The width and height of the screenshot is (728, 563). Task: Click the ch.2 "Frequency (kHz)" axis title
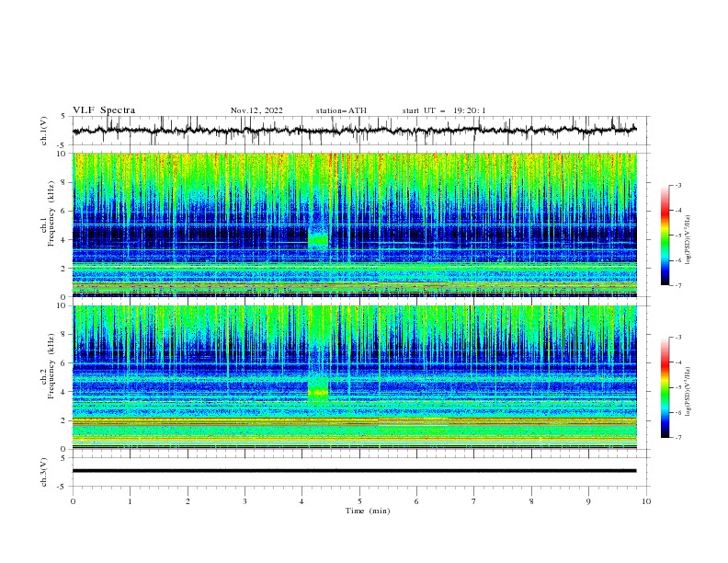(x=51, y=366)
